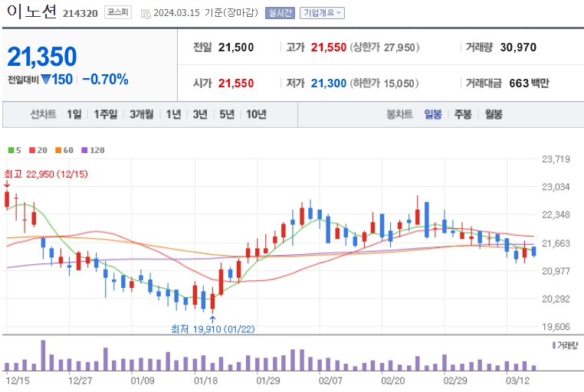584x392 pixels.
Task: Click the 이노션 stock name heading
Action: [x=32, y=11]
